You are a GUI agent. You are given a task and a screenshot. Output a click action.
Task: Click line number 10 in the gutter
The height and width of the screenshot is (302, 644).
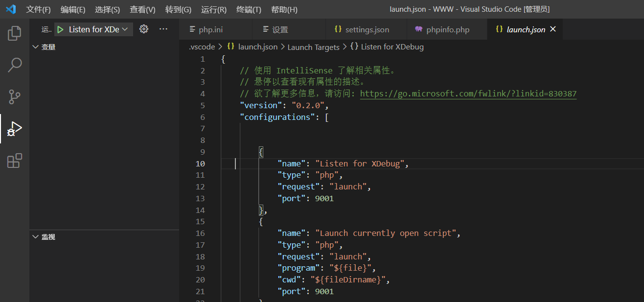[201, 163]
